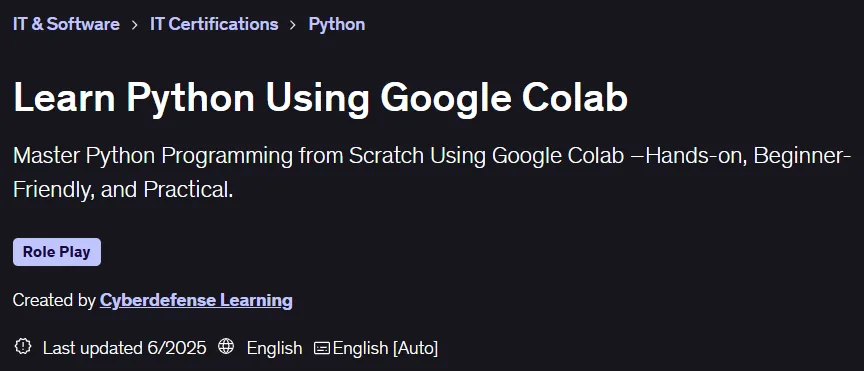
Task: Click the English language label beside globe
Action: 274,348
